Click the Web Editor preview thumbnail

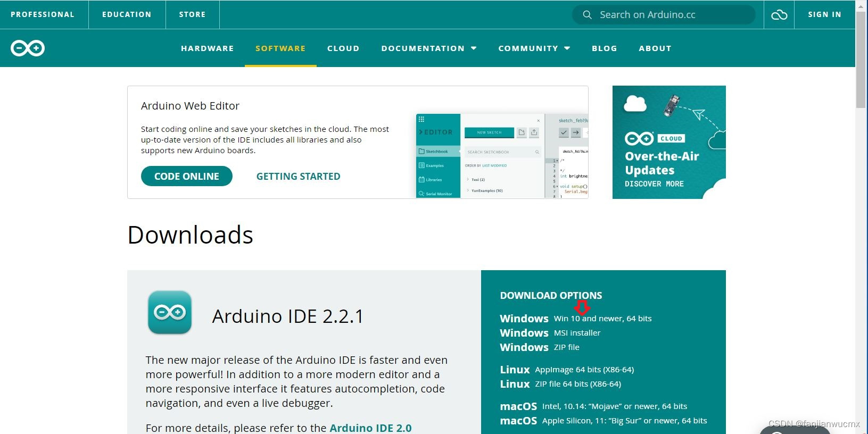click(x=502, y=156)
